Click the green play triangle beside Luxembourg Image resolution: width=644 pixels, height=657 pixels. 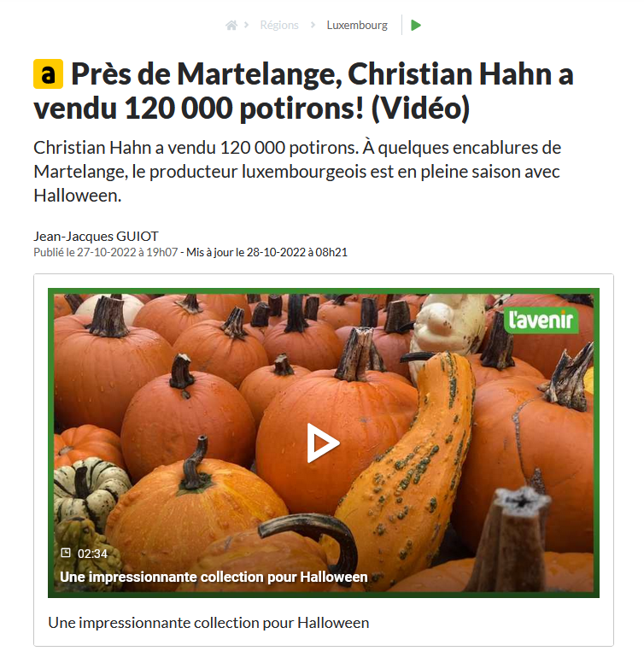point(416,26)
